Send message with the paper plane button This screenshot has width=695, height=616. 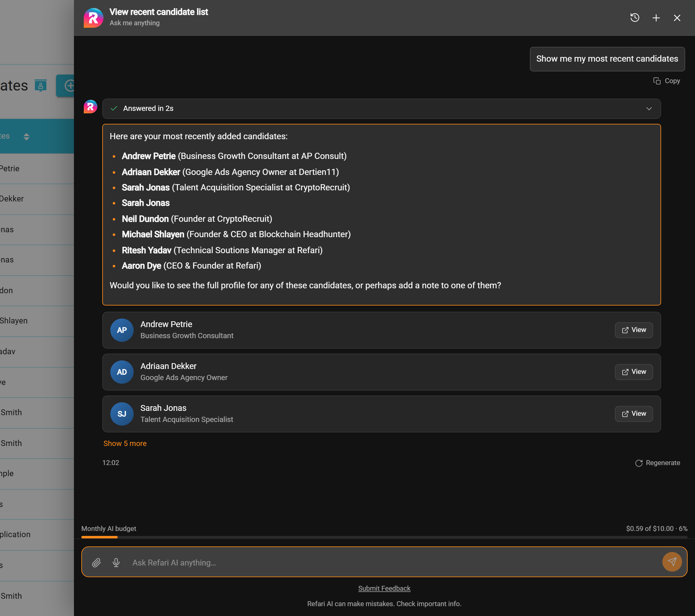[x=672, y=561]
